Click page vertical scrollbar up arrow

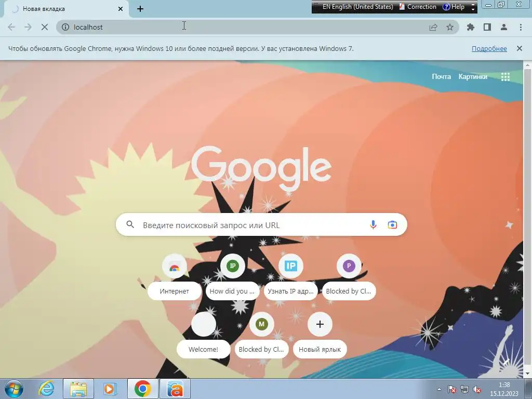(x=528, y=65)
